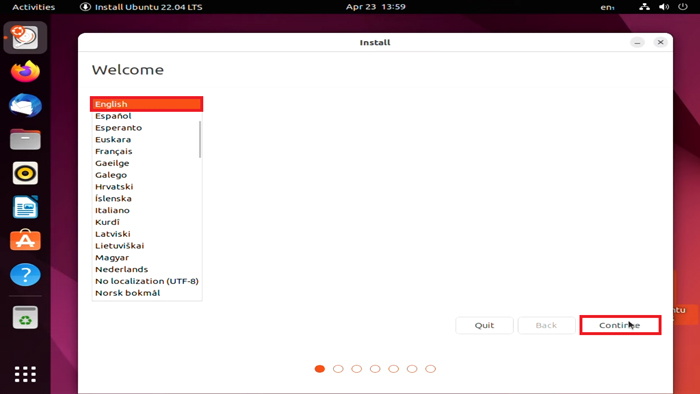Click the language list scrollbar
The image size is (700, 394).
[200, 139]
